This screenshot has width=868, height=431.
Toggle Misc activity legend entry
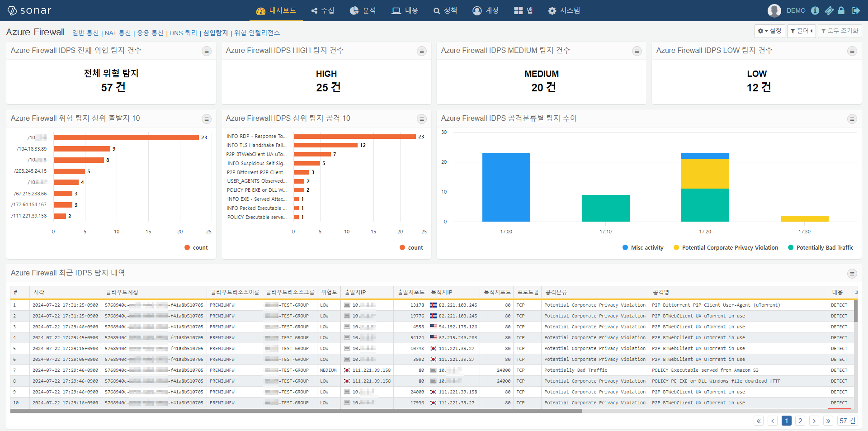(x=643, y=247)
